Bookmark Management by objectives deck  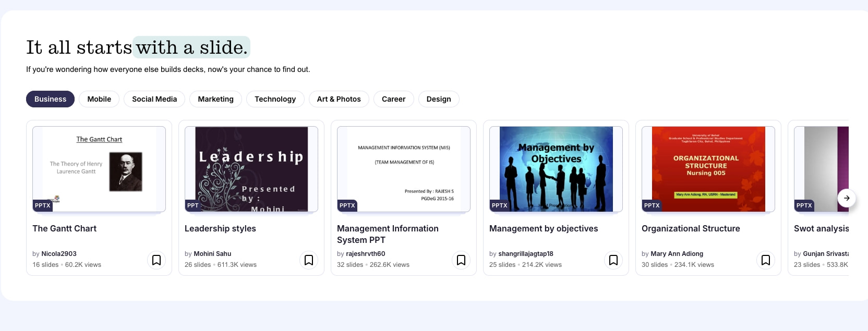(613, 260)
